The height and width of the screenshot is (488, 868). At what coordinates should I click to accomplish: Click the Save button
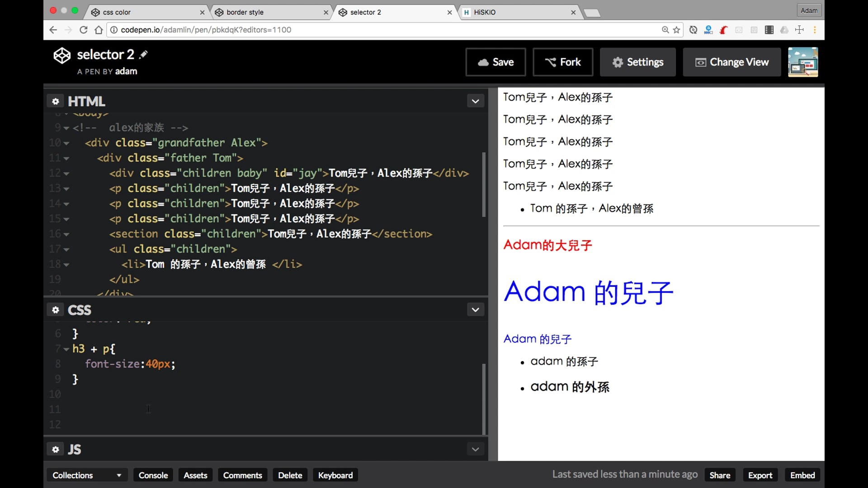pos(495,62)
